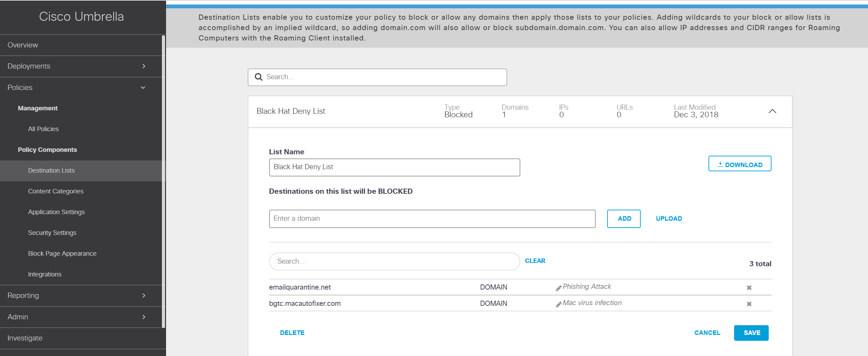This screenshot has height=356, width=868.
Task: Remove bgtc.macautofixer.com with its X icon
Action: click(x=749, y=304)
